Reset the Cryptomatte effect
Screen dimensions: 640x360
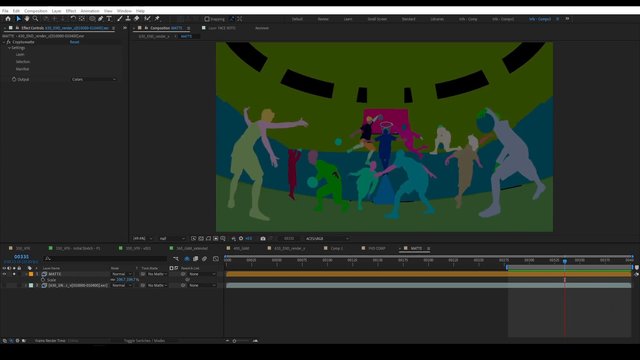point(74,42)
